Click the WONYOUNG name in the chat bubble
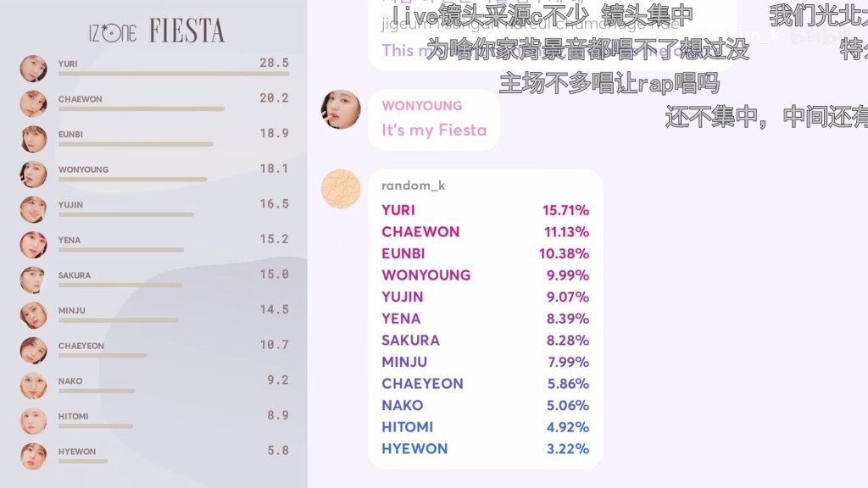Image resolution: width=868 pixels, height=488 pixels. point(422,106)
